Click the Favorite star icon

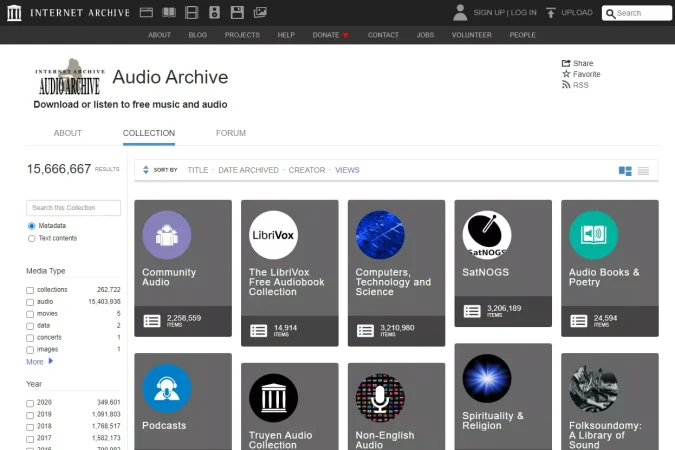click(x=566, y=74)
